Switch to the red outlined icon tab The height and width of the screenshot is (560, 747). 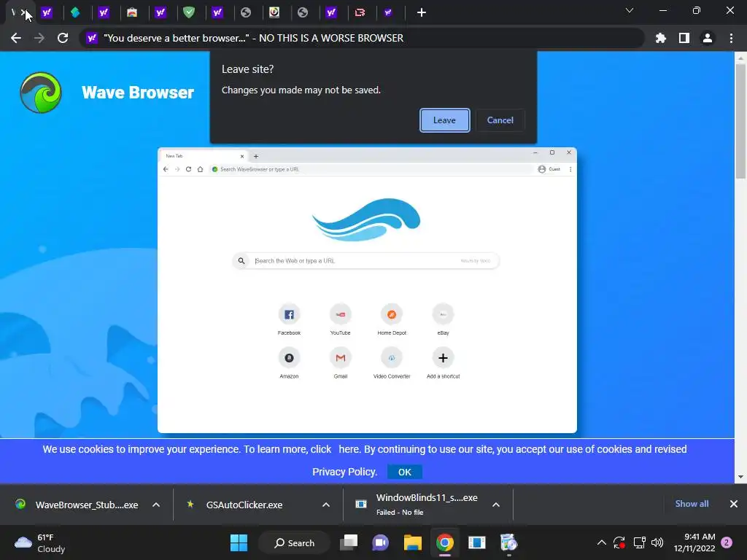[x=360, y=12]
